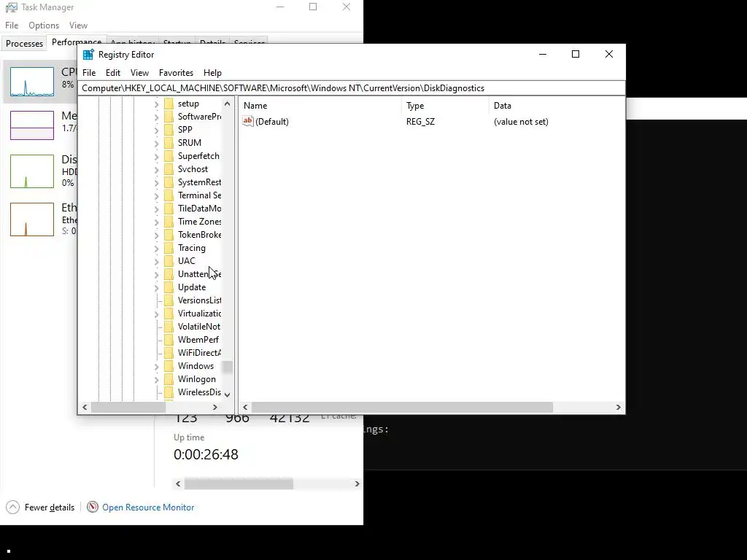Click the Windows folder icon

(169, 366)
